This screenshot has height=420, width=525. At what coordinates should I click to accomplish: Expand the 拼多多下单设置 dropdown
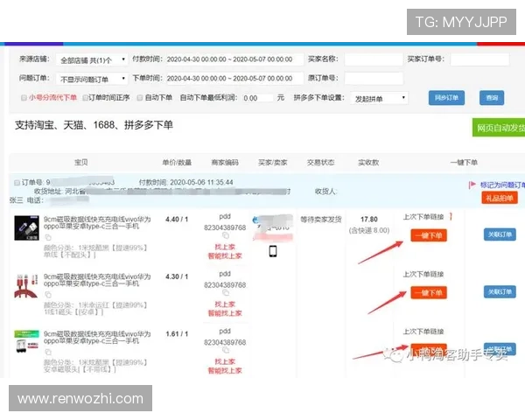pyautogui.click(x=380, y=99)
